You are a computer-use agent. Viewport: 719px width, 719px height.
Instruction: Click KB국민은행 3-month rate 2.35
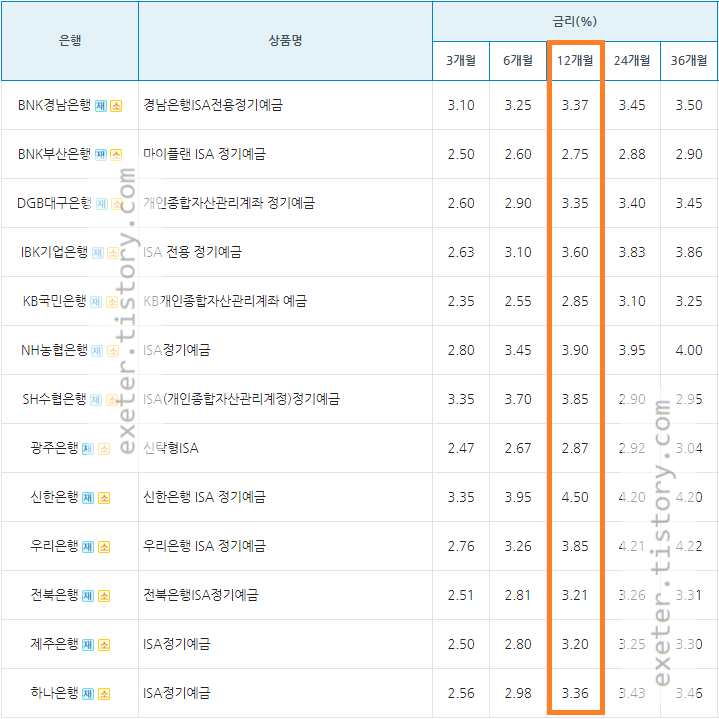[x=461, y=301]
